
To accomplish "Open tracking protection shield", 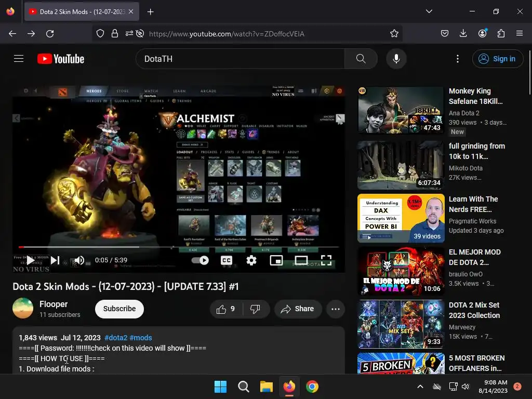I will pos(100,34).
